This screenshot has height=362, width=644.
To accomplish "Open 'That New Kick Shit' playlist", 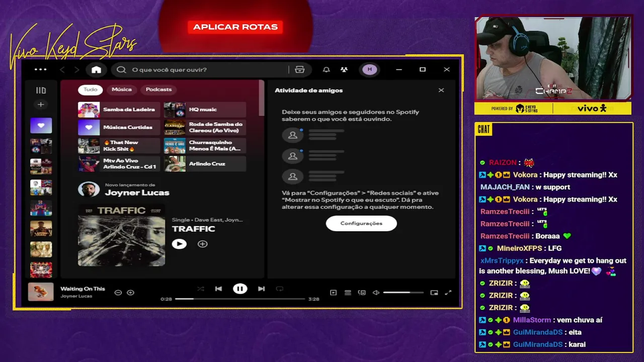I will coord(119,146).
